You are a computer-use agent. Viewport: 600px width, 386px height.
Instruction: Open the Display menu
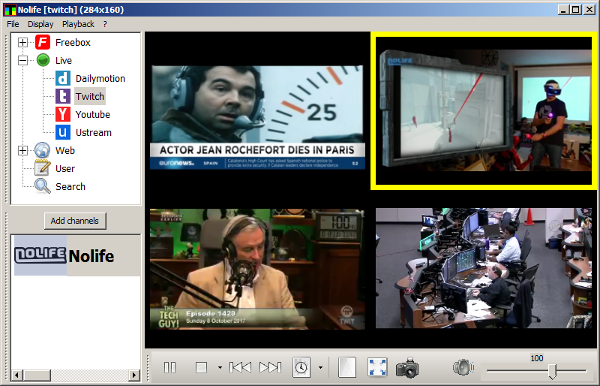click(40, 24)
